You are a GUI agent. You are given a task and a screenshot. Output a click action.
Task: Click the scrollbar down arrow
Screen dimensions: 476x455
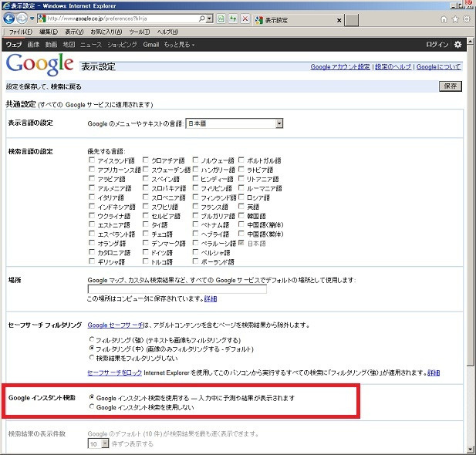471,450
